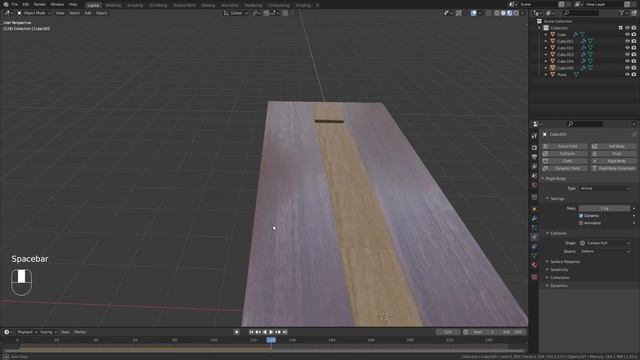The image size is (640, 360).
Task: Click the timeline Playback dropdown
Action: point(27,332)
